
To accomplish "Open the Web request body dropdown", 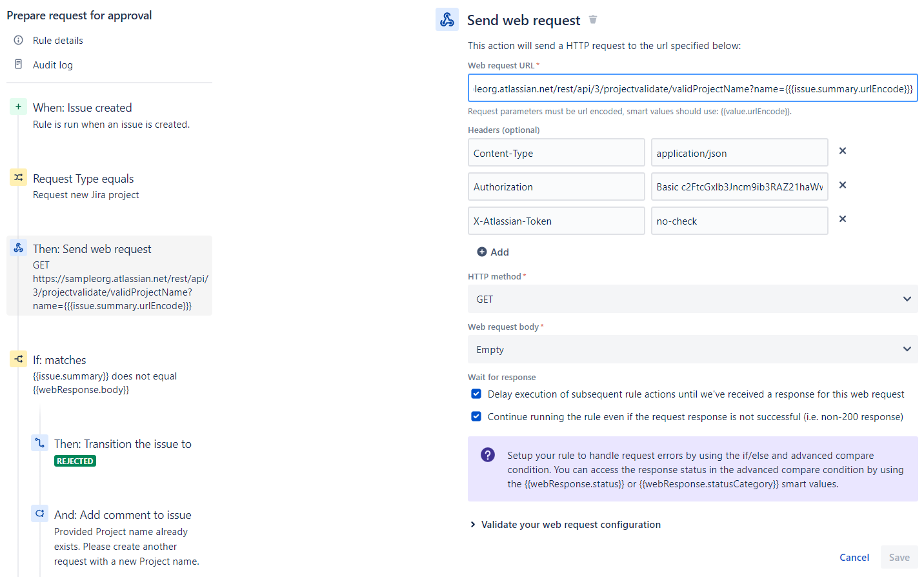I will (x=693, y=349).
